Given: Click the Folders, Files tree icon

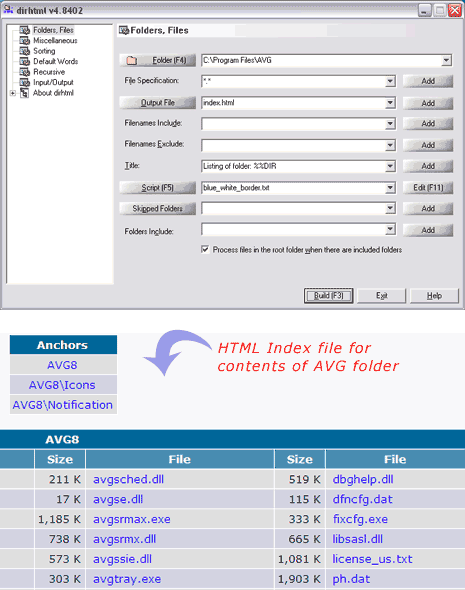Looking at the screenshot, I should pyautogui.click(x=25, y=30).
